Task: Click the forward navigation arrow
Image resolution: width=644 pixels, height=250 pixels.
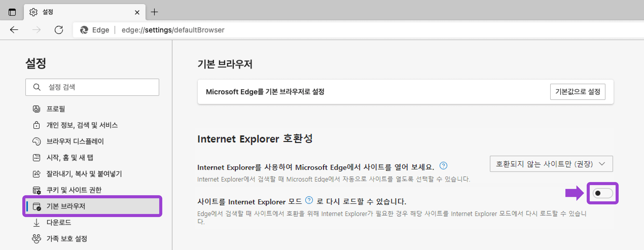Action: tap(37, 30)
